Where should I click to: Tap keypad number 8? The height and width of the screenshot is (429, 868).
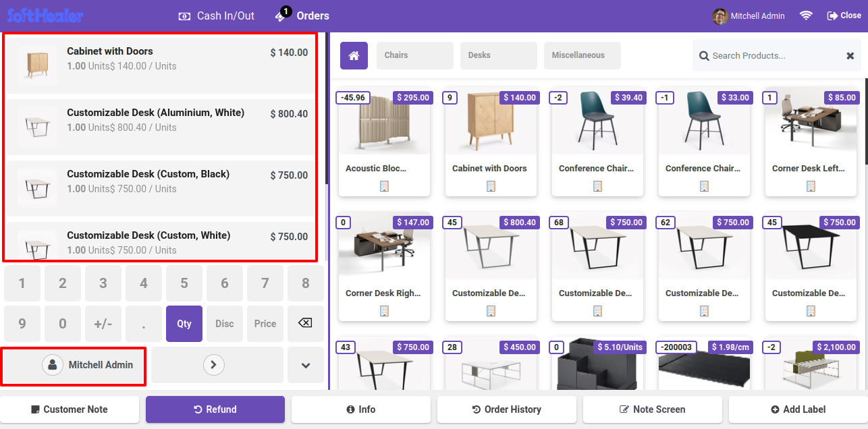pos(306,283)
